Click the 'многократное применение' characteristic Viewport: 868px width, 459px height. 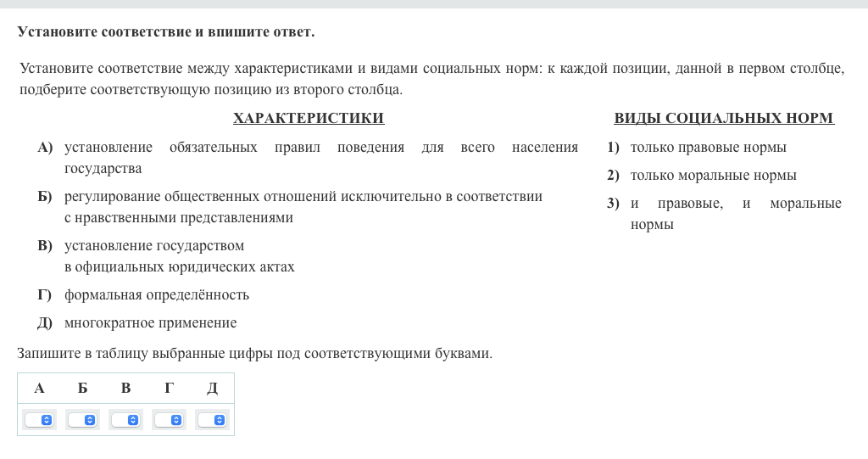(150, 323)
